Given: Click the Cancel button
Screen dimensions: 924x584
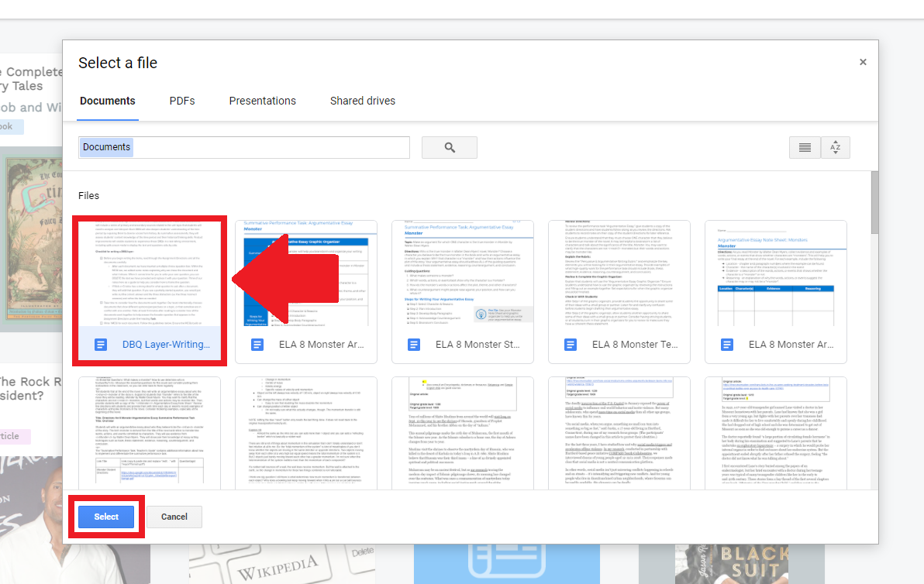Looking at the screenshot, I should pyautogui.click(x=174, y=517).
